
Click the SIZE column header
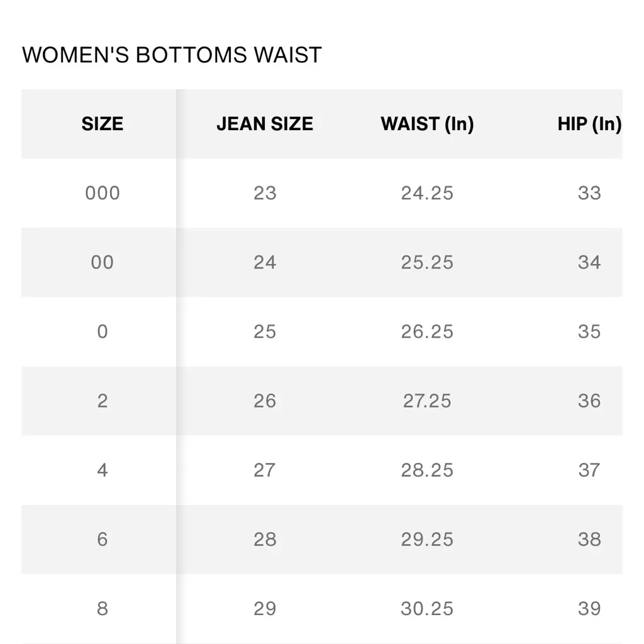[102, 124]
